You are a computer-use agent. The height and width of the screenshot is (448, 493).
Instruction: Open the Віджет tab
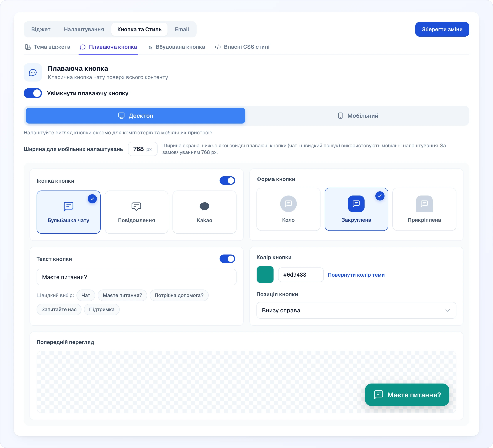click(41, 29)
